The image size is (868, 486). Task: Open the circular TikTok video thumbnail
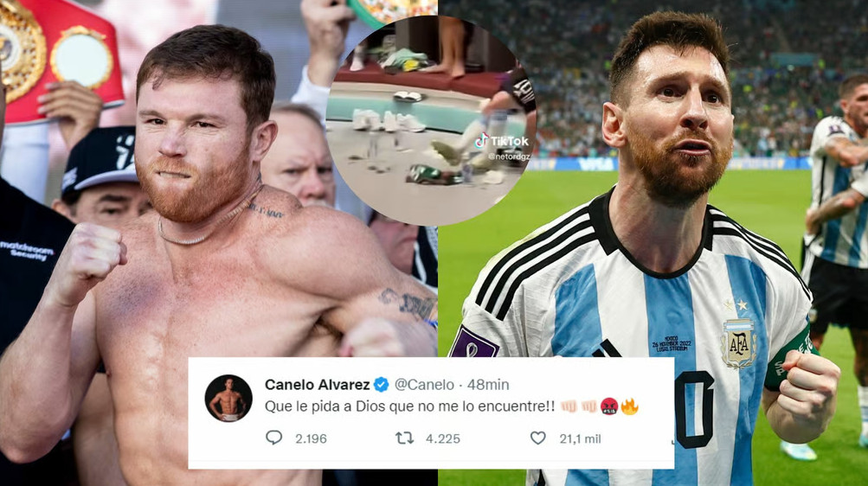[431, 118]
